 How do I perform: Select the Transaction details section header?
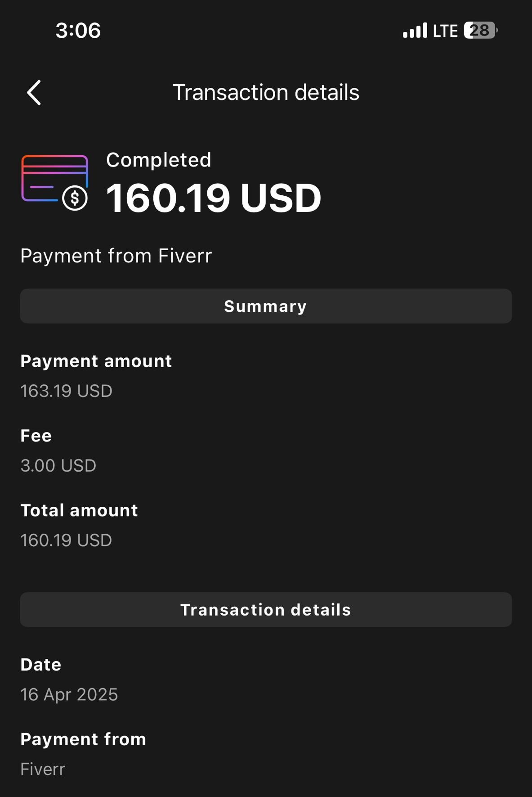(266, 610)
